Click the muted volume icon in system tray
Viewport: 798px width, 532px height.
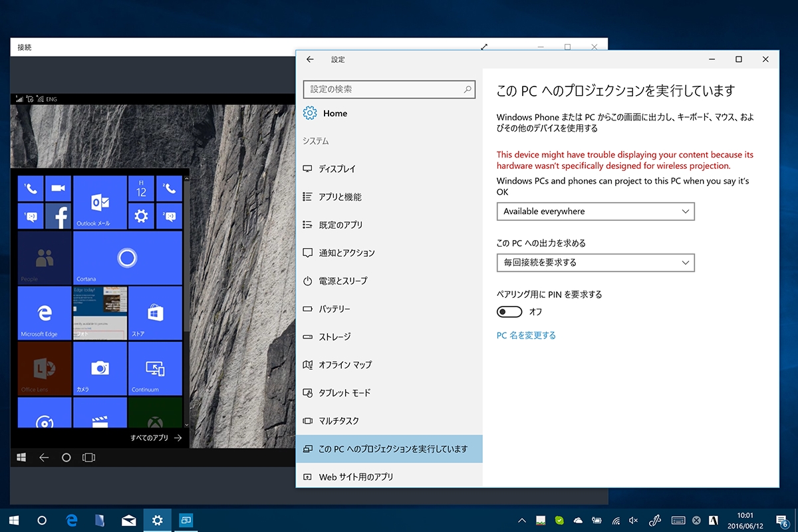pyautogui.click(x=632, y=521)
